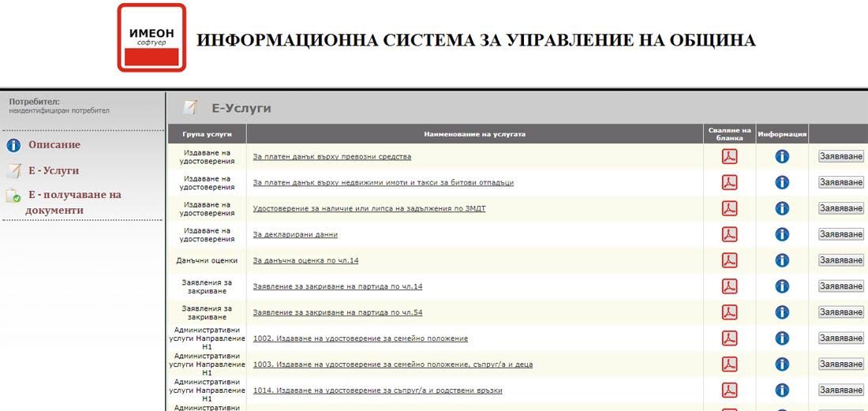Click the Сваляне на бланка column header
Screen dimensions: 868x411
click(x=729, y=134)
